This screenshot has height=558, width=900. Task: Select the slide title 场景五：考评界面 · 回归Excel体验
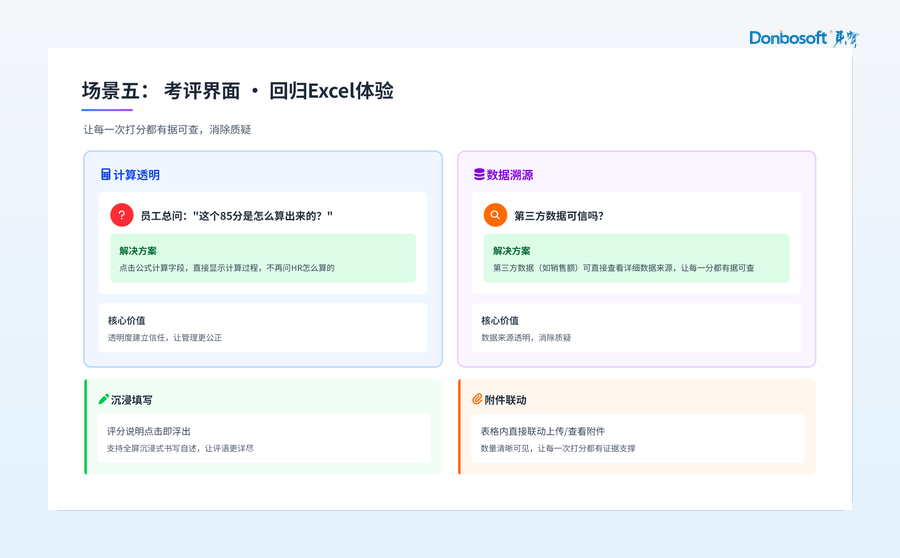tap(238, 91)
